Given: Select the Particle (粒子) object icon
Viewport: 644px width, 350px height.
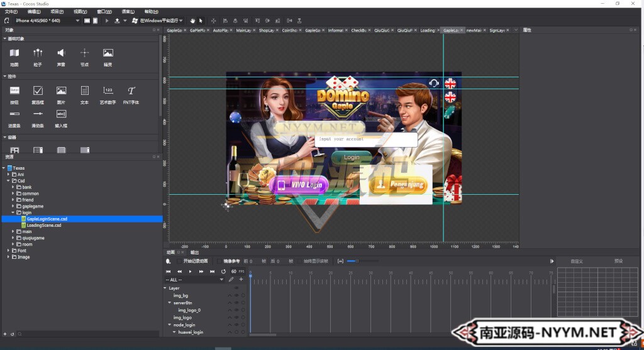Looking at the screenshot, I should [x=38, y=53].
